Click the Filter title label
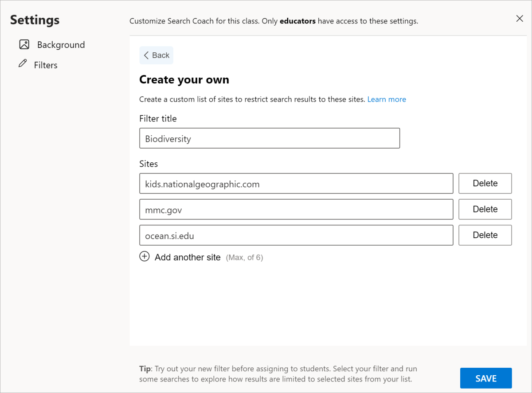The width and height of the screenshot is (532, 393). point(158,118)
